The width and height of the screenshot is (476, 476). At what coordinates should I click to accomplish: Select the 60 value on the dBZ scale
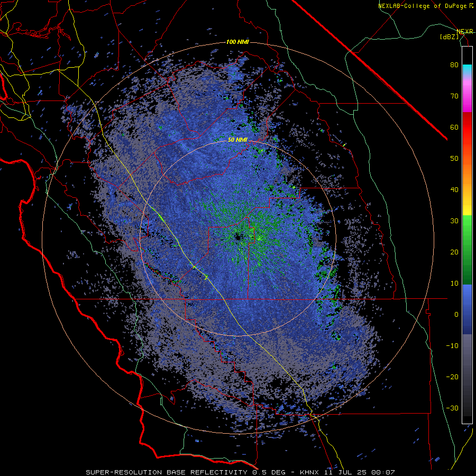coord(454,127)
